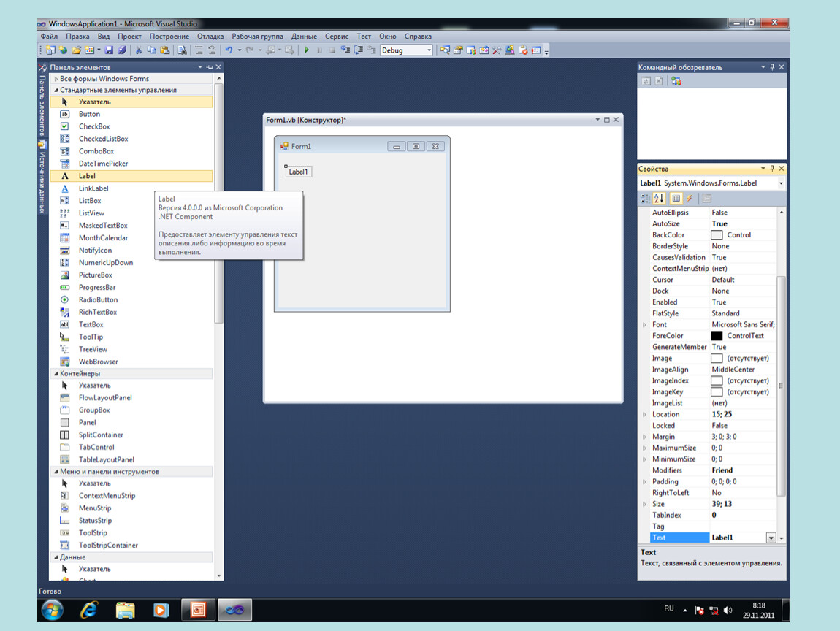Expand the Font property node
Screen dimensions: 840x631
click(644, 324)
